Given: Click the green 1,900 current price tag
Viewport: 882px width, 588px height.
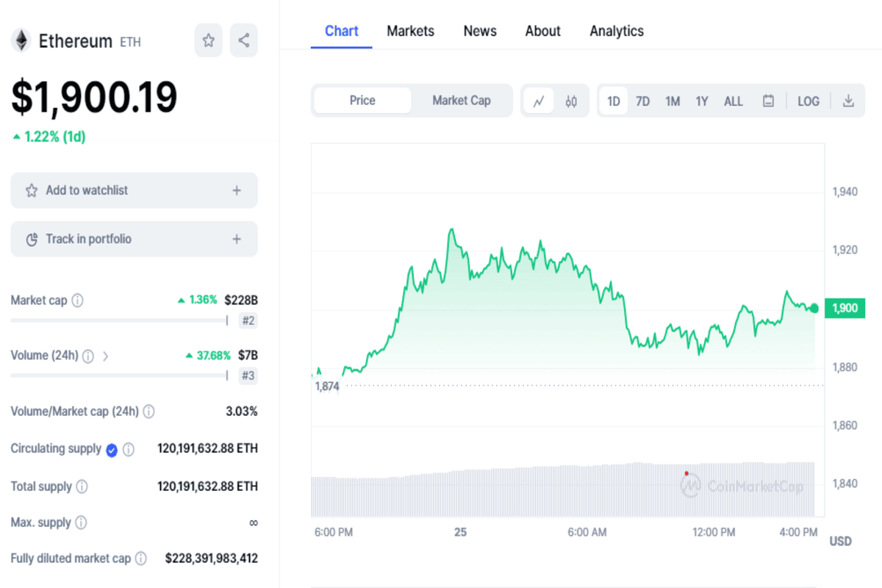Looking at the screenshot, I should coord(845,308).
